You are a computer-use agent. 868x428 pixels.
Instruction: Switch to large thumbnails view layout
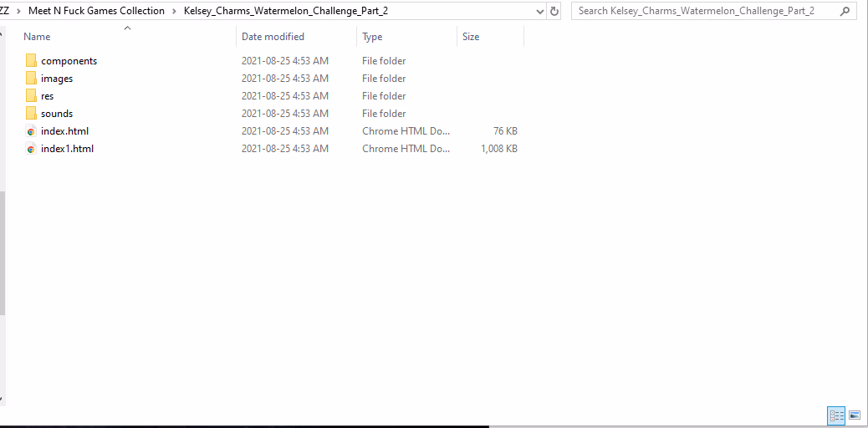coord(854,415)
